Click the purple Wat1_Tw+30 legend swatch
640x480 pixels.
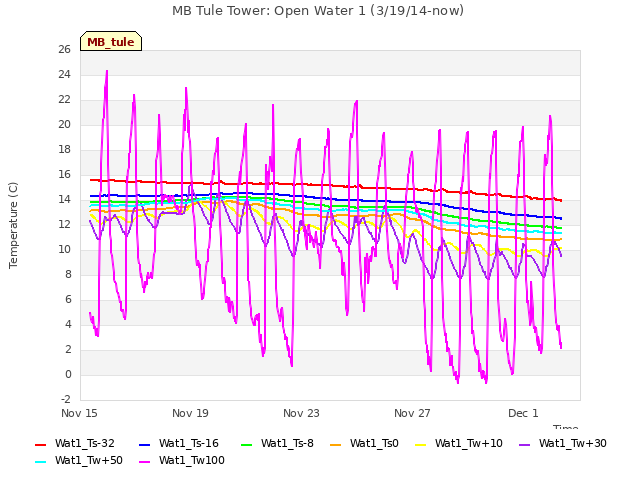point(524,444)
